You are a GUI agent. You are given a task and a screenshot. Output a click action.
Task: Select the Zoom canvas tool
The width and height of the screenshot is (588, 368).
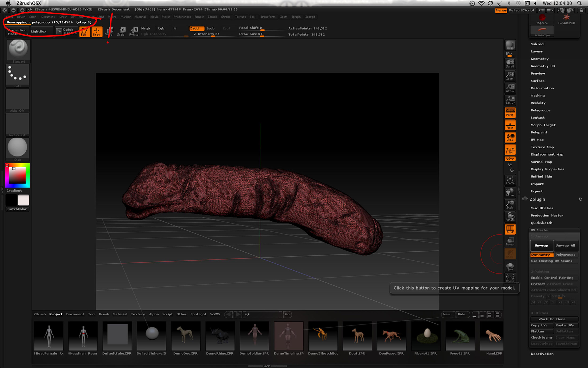point(510,76)
